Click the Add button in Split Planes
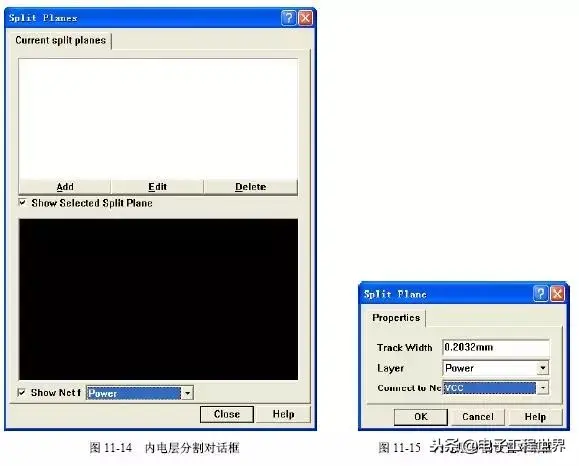The image size is (579, 466). click(65, 187)
